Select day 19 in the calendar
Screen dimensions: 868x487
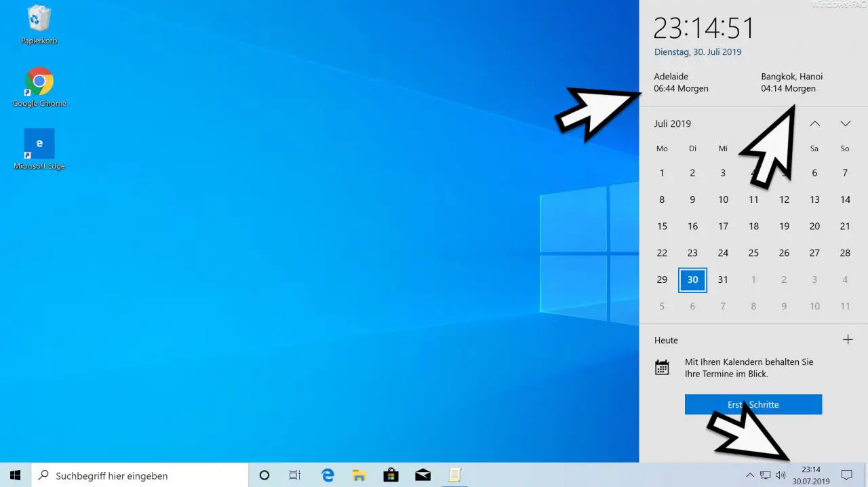(x=784, y=226)
